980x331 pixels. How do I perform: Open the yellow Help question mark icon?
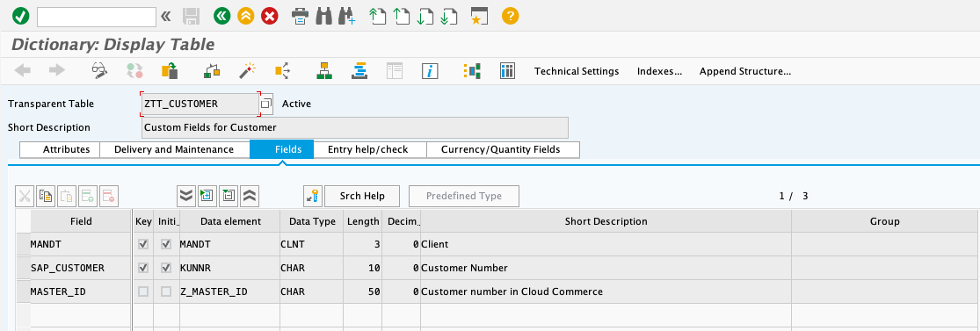510,16
